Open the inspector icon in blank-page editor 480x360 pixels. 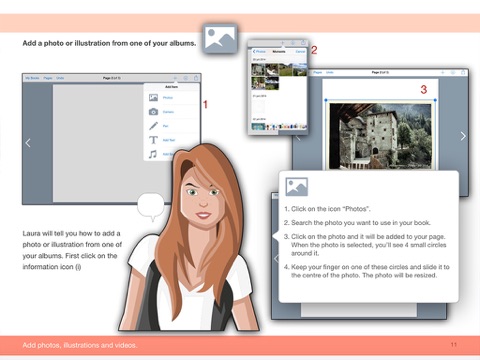[x=186, y=78]
